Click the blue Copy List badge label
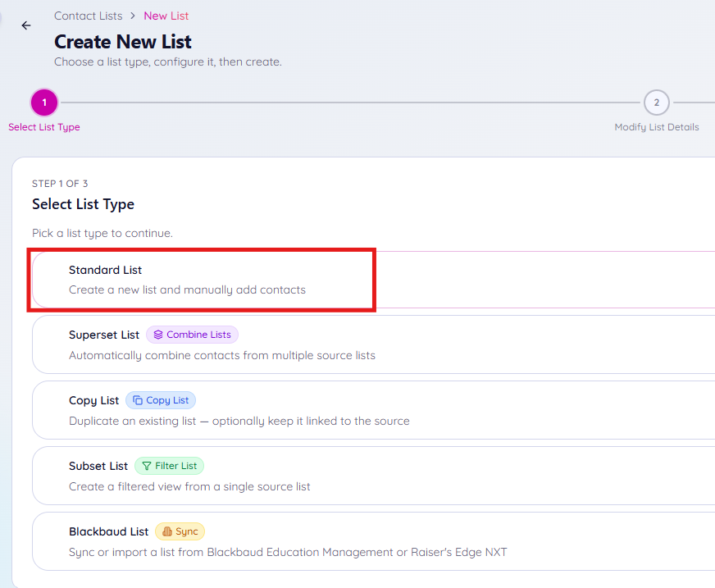 click(x=167, y=400)
